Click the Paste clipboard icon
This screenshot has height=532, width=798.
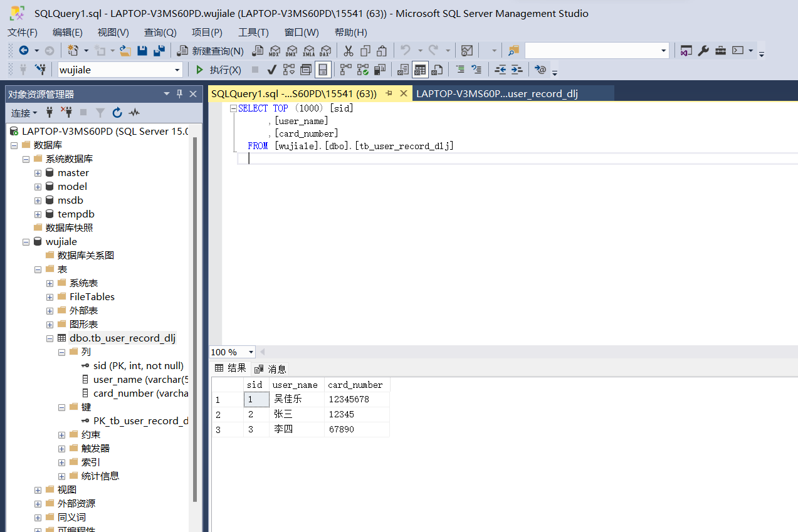(x=381, y=51)
